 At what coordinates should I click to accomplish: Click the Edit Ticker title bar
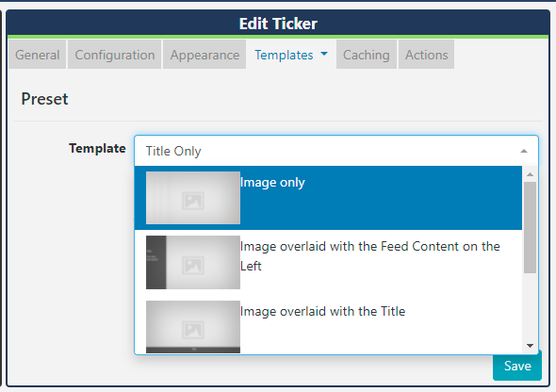pos(278,24)
